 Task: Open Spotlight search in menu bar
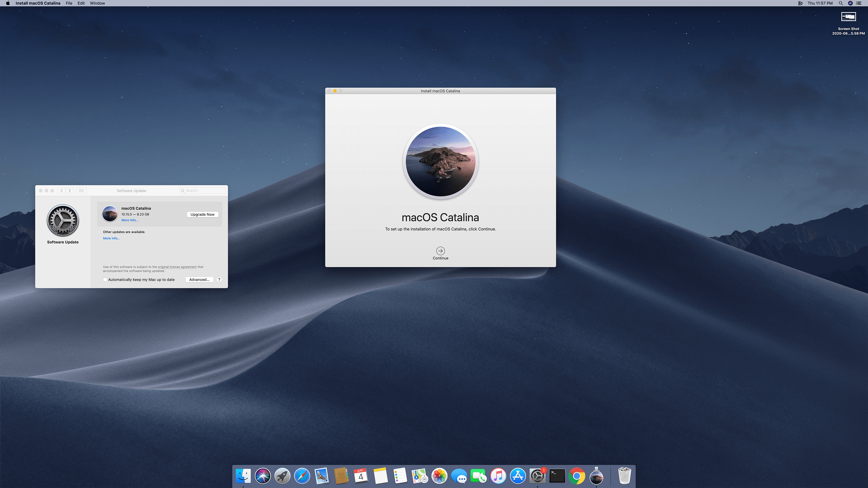pos(841,3)
